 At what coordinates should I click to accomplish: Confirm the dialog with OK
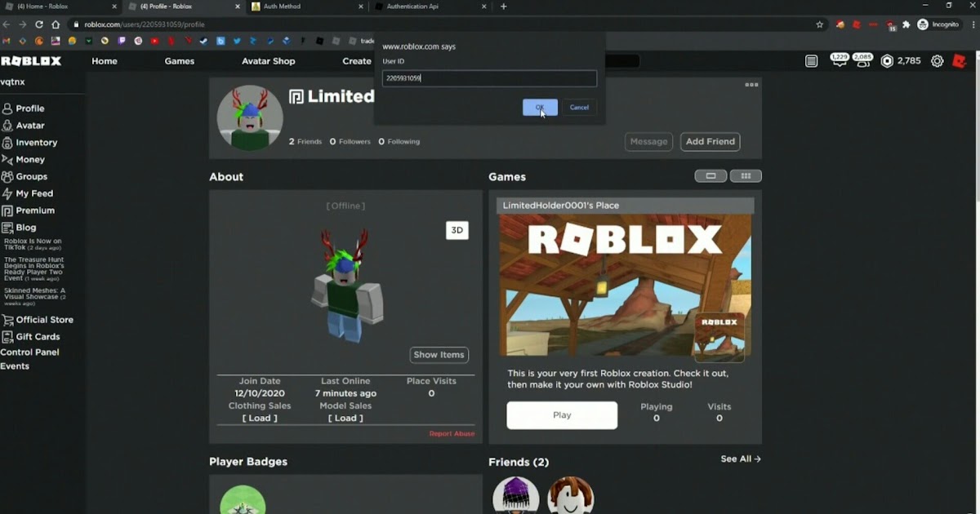[540, 108]
